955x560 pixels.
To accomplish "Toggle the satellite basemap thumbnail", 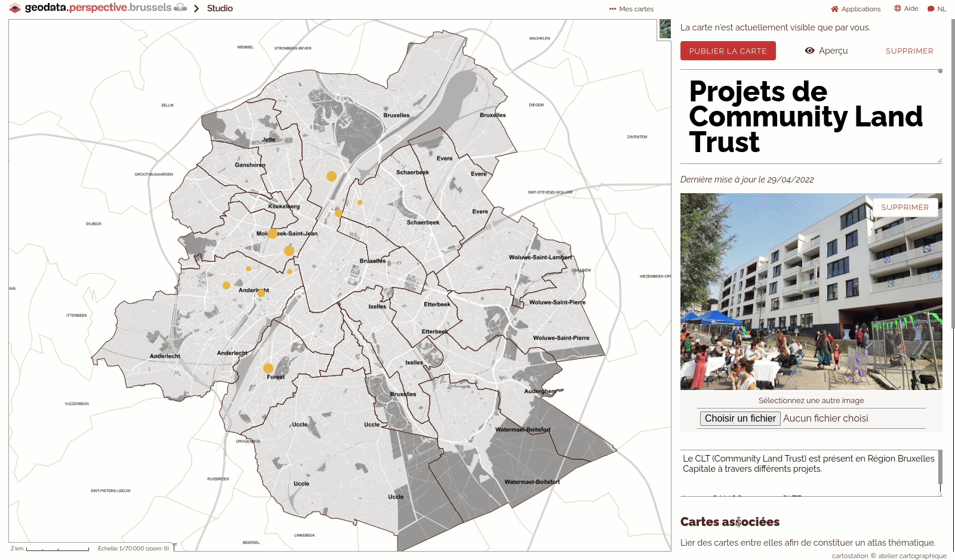I will [664, 29].
